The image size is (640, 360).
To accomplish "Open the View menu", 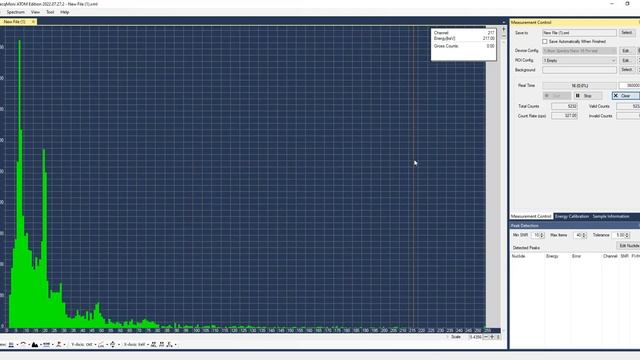I will (x=36, y=12).
